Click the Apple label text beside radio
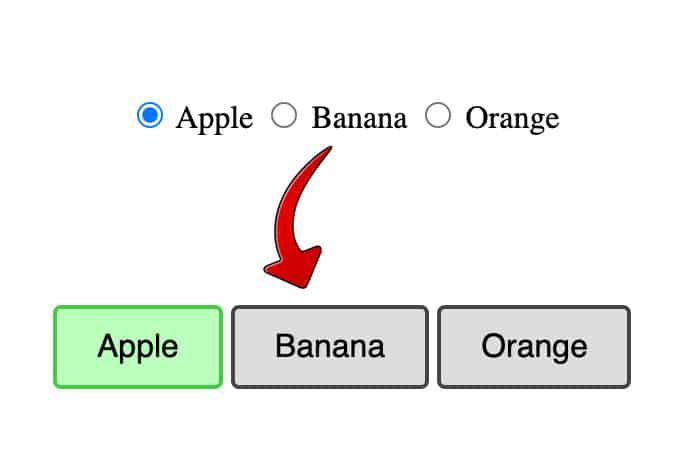Viewport: 700px width, 462px height. (214, 119)
